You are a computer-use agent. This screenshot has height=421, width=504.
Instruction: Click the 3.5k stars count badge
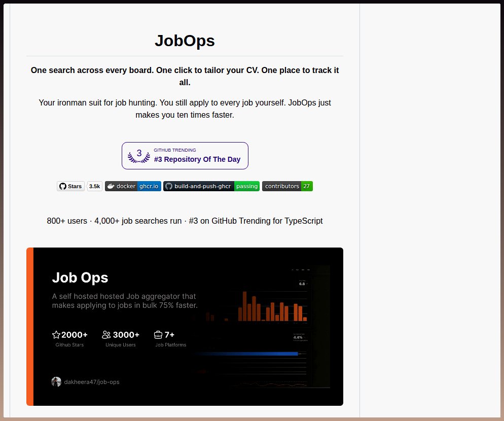pyautogui.click(x=94, y=186)
